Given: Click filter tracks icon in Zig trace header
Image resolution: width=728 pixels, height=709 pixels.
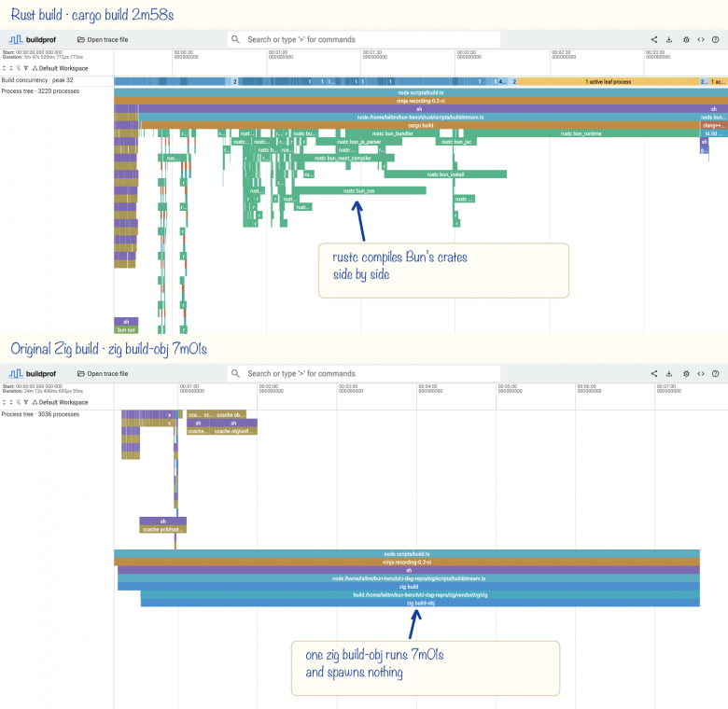Looking at the screenshot, I should 26,402.
